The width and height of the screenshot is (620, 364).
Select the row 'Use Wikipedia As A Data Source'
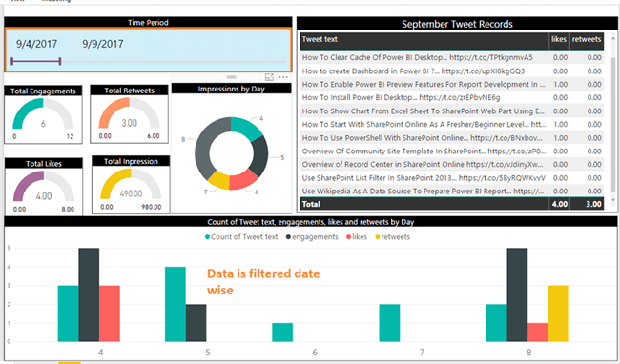(451, 192)
